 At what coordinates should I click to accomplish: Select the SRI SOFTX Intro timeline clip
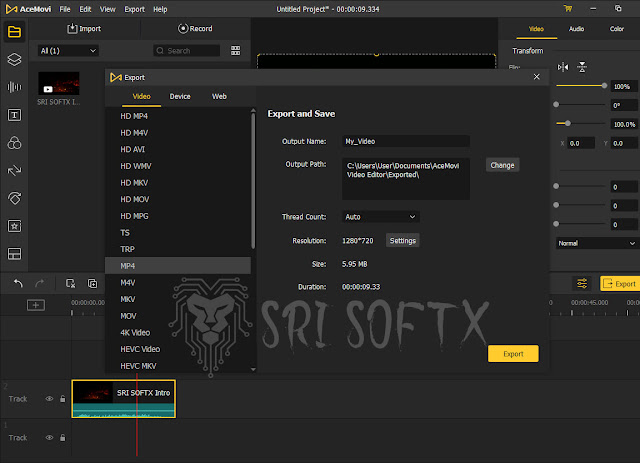(x=124, y=398)
